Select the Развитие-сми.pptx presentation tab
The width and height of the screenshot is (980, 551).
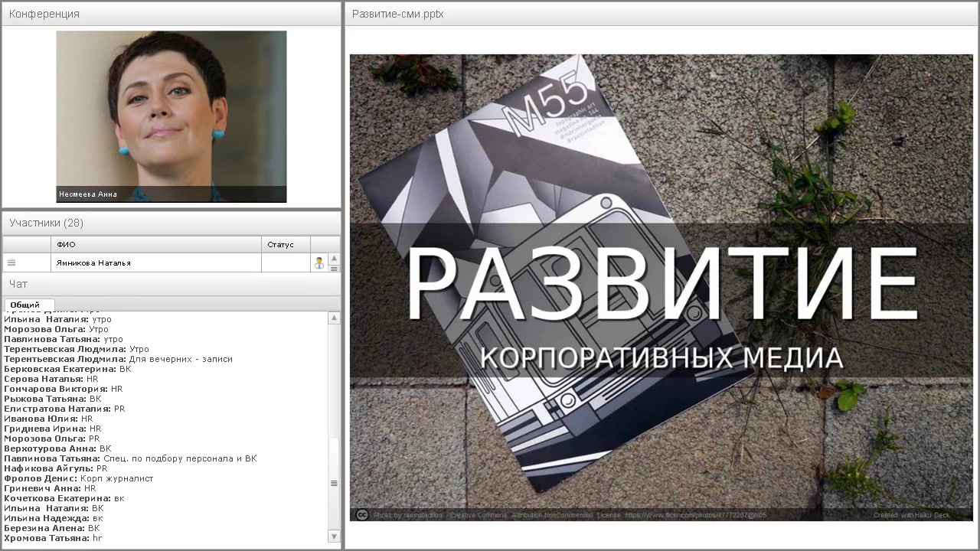pos(397,13)
